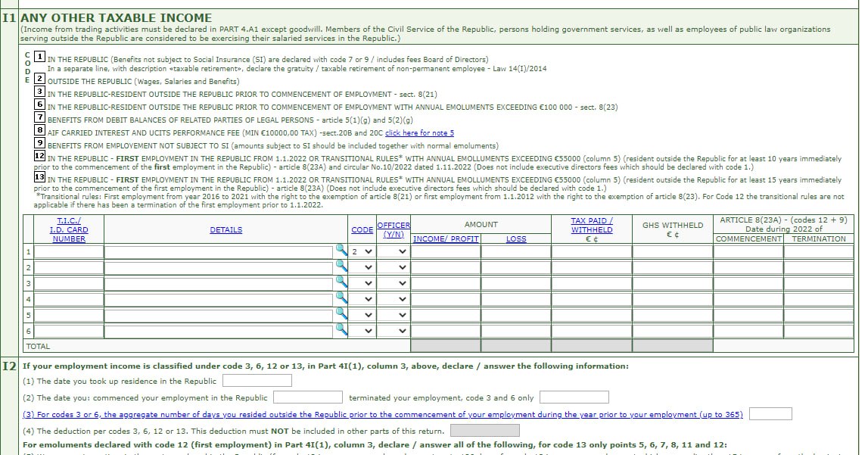The width and height of the screenshot is (868, 455).
Task: Open the 'click here for note 5' link
Action: click(419, 132)
